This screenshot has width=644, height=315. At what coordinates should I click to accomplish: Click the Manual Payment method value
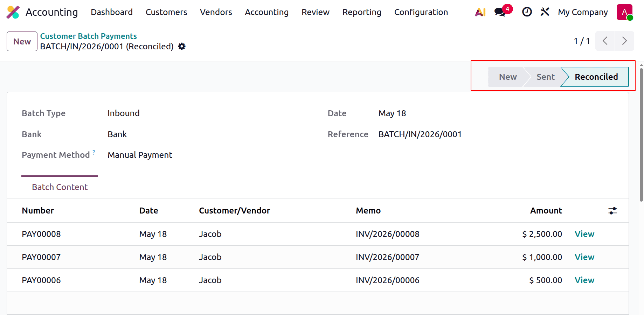140,155
